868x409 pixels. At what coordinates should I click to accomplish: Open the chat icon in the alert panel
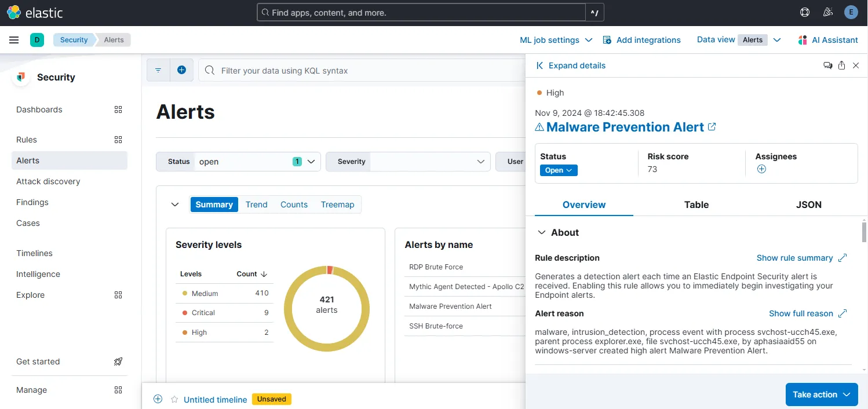827,65
